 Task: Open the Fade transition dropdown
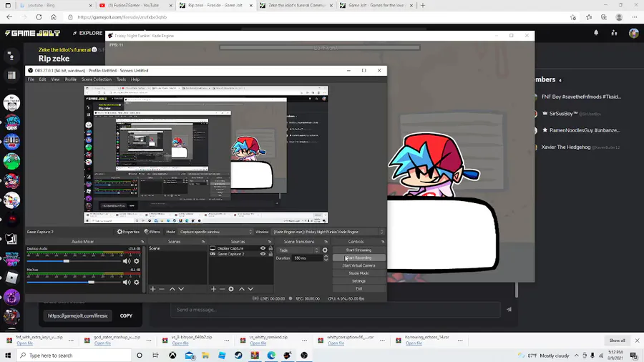[298, 250]
